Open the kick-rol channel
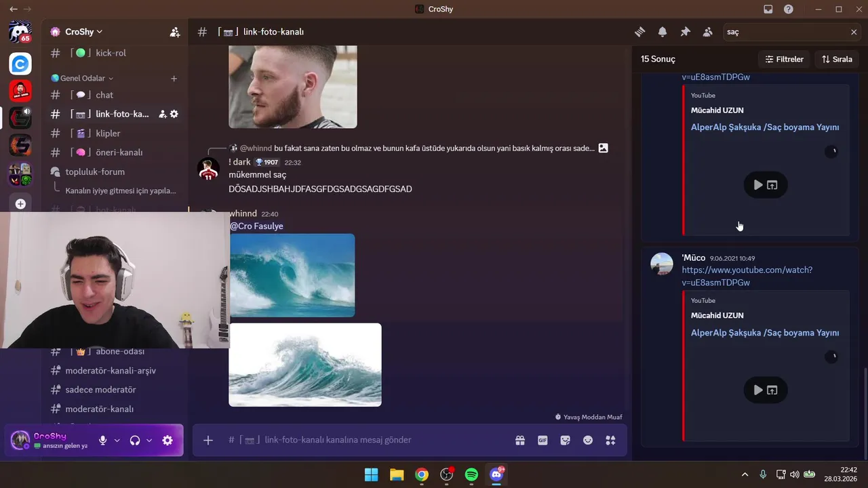 tap(115, 53)
